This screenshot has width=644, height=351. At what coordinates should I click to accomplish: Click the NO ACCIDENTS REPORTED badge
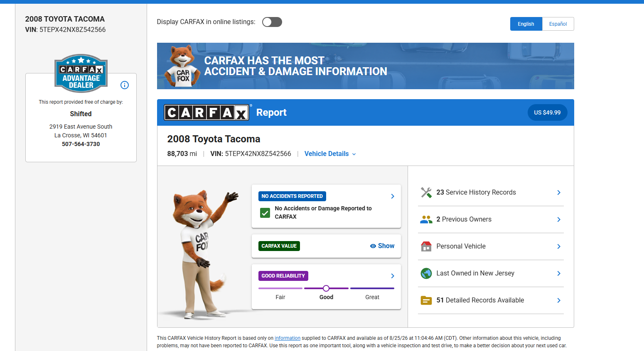tap(292, 196)
